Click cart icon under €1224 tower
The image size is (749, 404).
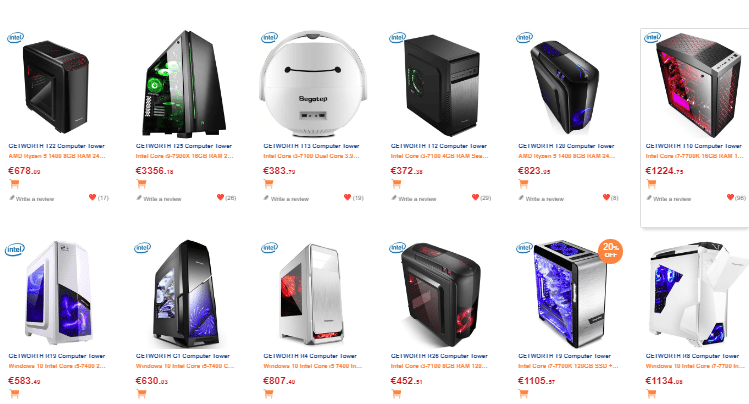(651, 183)
